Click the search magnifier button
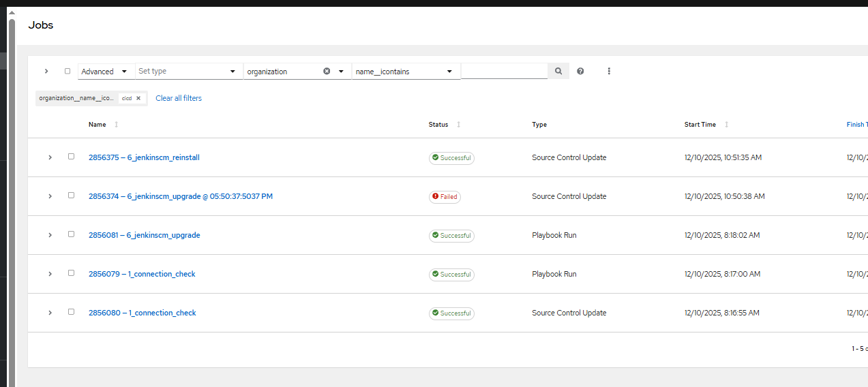Image resolution: width=868 pixels, height=387 pixels. coord(558,71)
